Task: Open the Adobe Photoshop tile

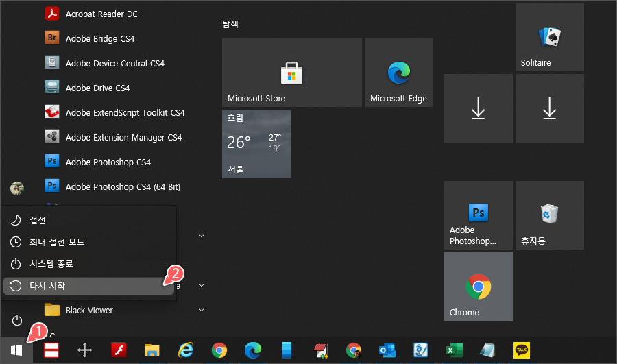Action: 478,215
